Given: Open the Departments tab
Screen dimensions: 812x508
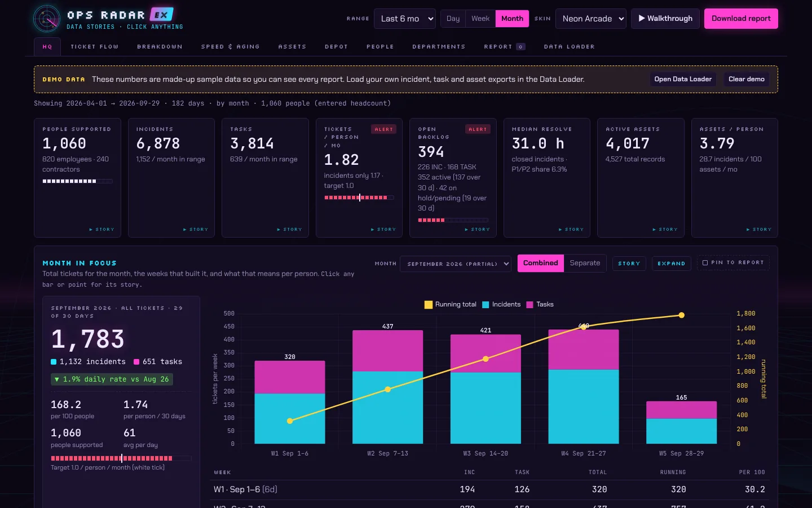Looking at the screenshot, I should coord(439,47).
